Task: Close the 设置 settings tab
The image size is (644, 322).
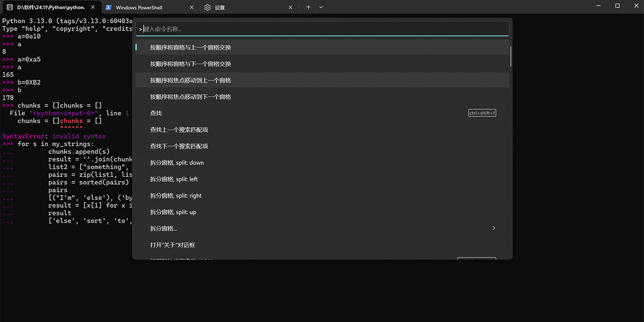Action: point(290,8)
